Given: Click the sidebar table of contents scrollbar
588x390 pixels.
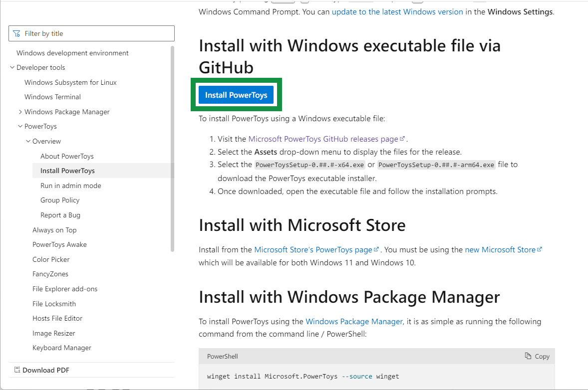Looking at the screenshot, I should (x=172, y=149).
